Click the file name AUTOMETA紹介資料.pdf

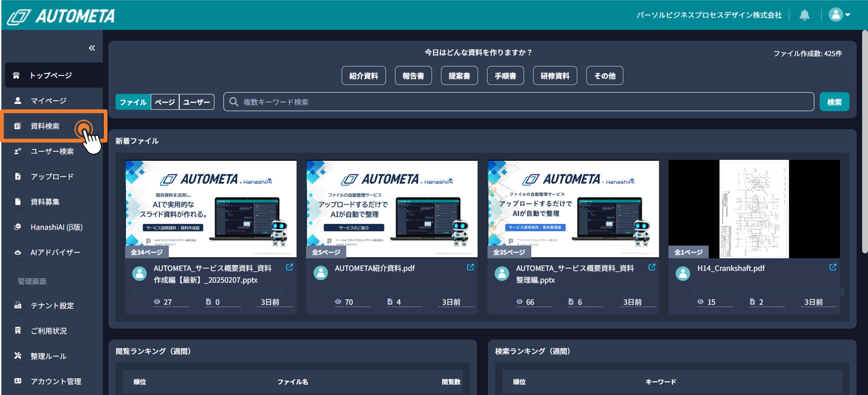point(374,269)
